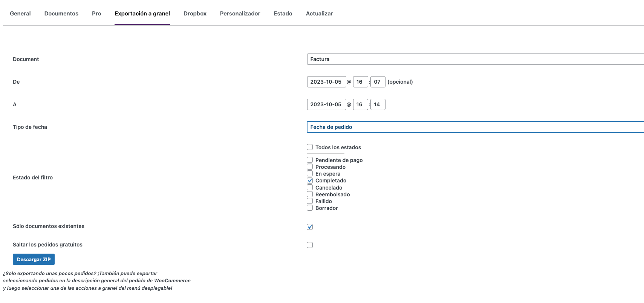Switch to the Personalizador tab
644x303 pixels.
pyautogui.click(x=240, y=14)
